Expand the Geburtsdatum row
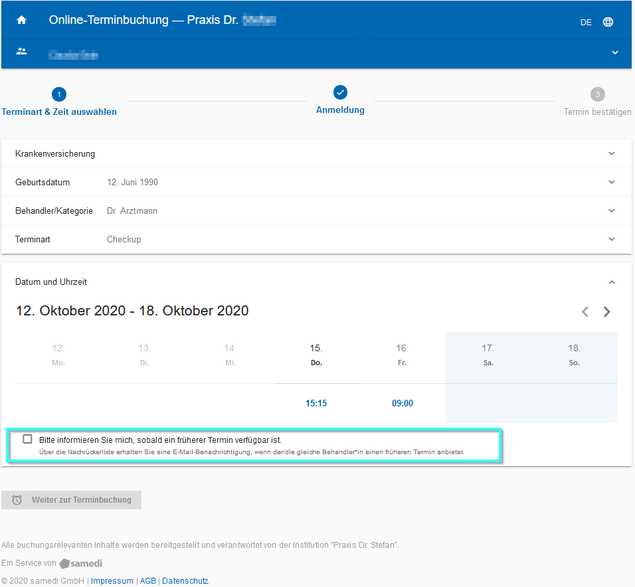The height and width of the screenshot is (587, 635). [x=611, y=182]
